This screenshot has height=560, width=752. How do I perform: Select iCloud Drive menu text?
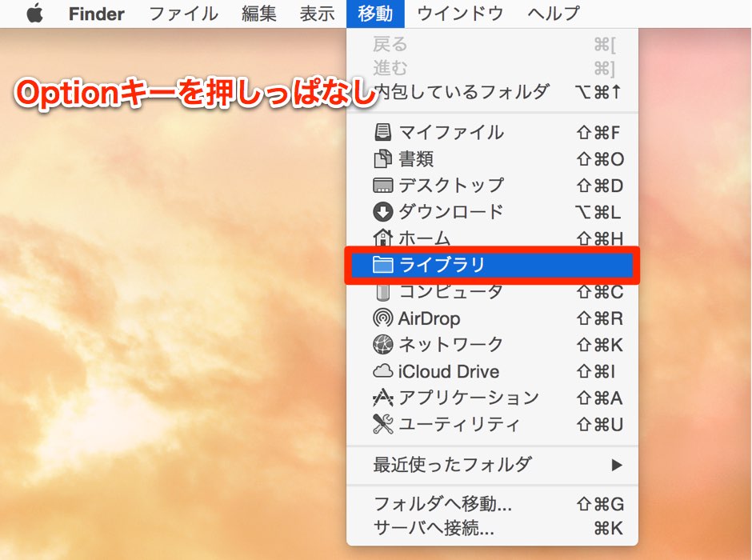coord(449,371)
